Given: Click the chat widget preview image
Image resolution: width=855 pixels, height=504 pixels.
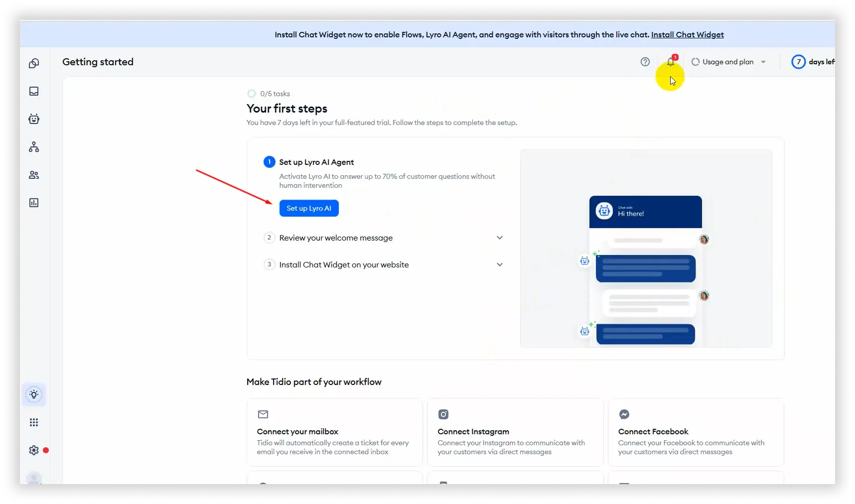Looking at the screenshot, I should (646, 249).
